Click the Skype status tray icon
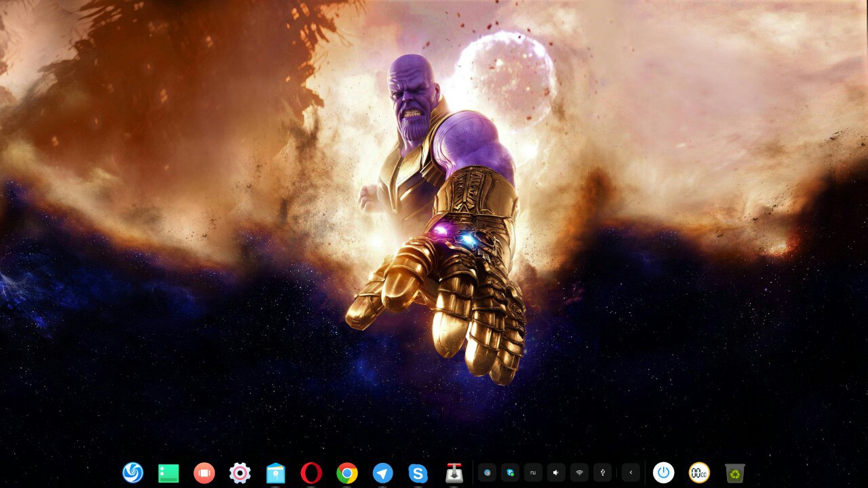 click(510, 472)
